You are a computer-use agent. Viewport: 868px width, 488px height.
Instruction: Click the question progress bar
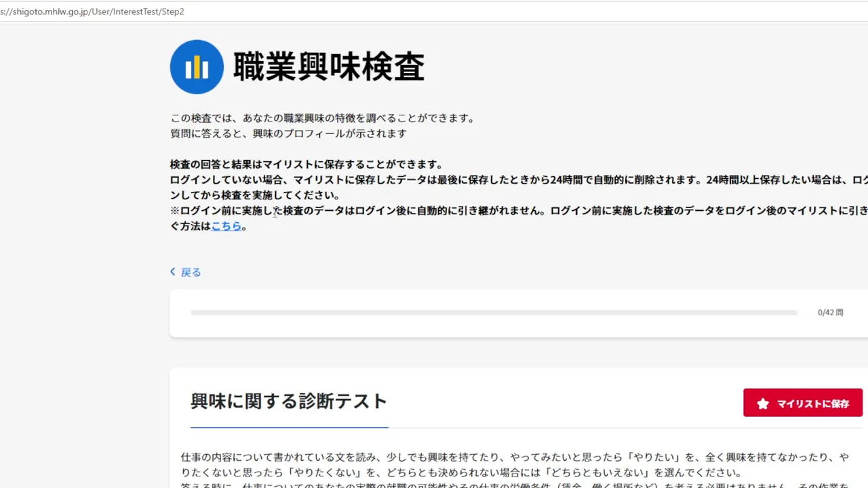(x=494, y=312)
